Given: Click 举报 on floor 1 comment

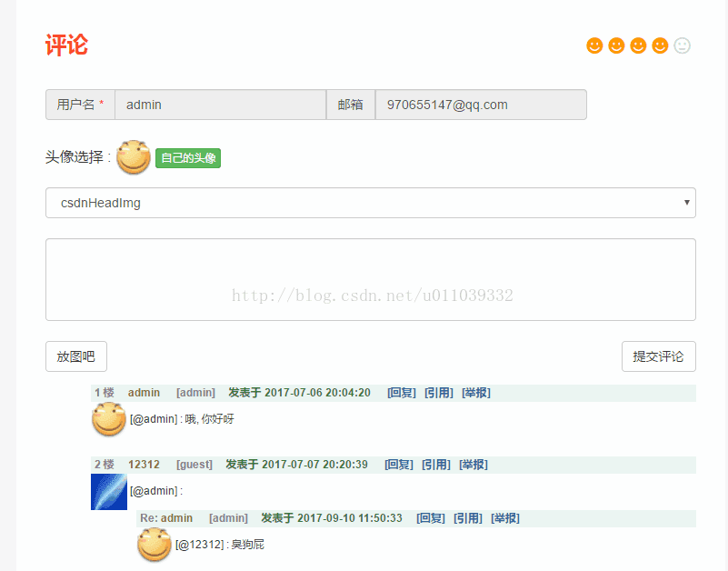Looking at the screenshot, I should [476, 393].
